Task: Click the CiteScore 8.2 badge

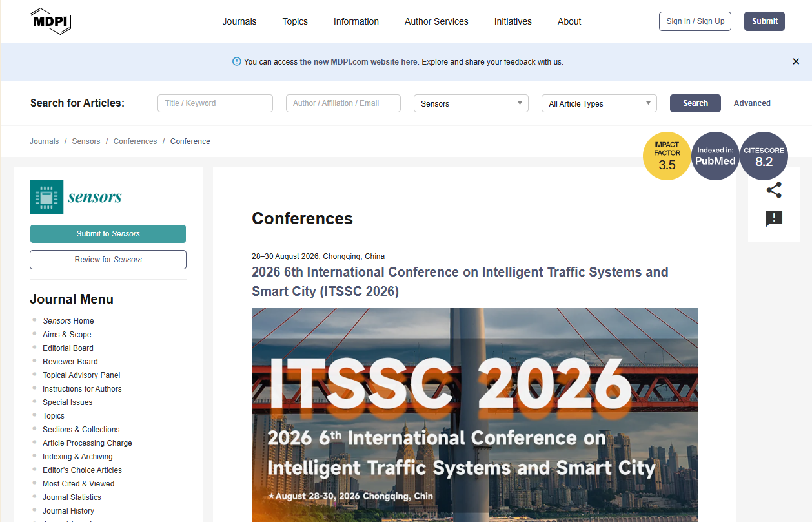Action: click(764, 156)
